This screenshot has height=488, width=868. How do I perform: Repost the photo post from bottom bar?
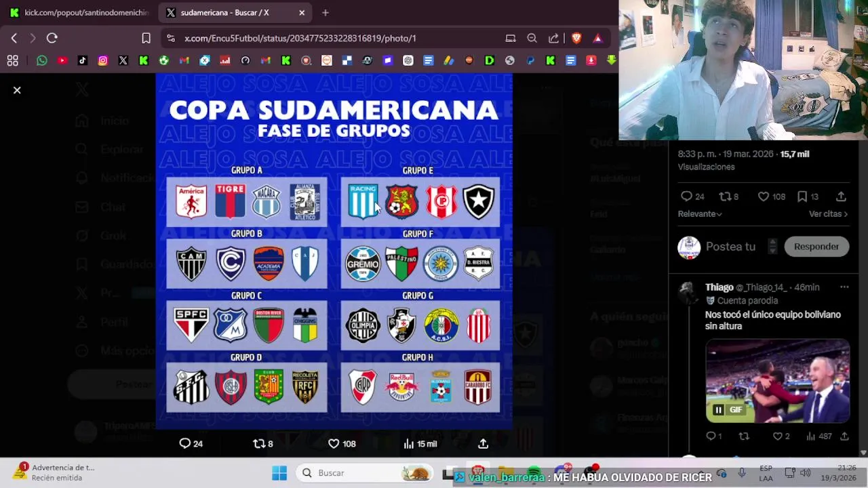[263, 444]
